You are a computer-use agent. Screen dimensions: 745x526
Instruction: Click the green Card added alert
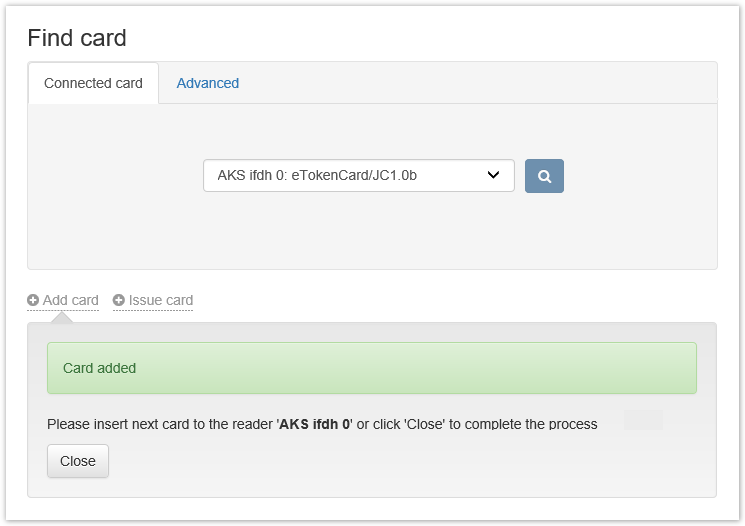pyautogui.click(x=371, y=368)
